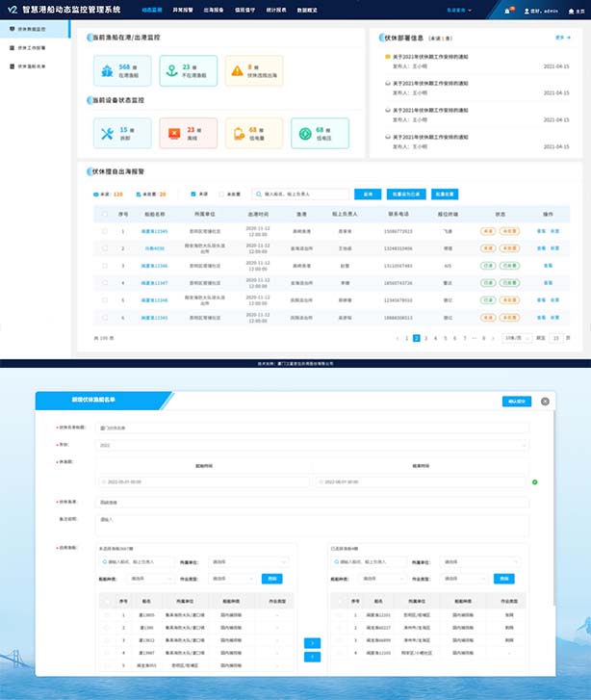Toggle the checked 未读 checkbox filter
The width and height of the screenshot is (591, 700).
click(x=193, y=194)
